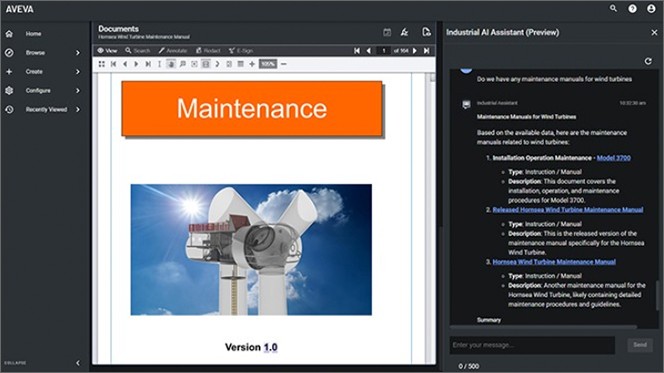Open Released Hornsea Wind Turbine Maintenance Manual link
Screen dimensions: 664x373
tap(567, 210)
